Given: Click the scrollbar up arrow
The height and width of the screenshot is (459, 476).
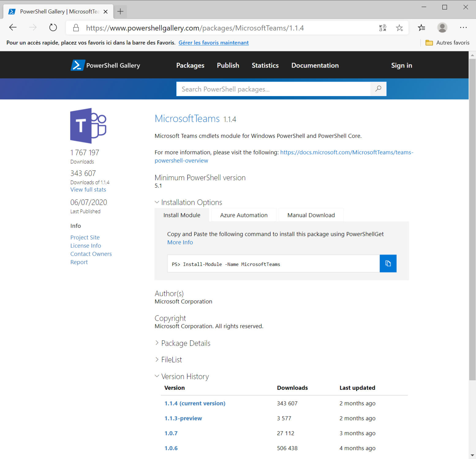Looking at the screenshot, I should click(472, 55).
